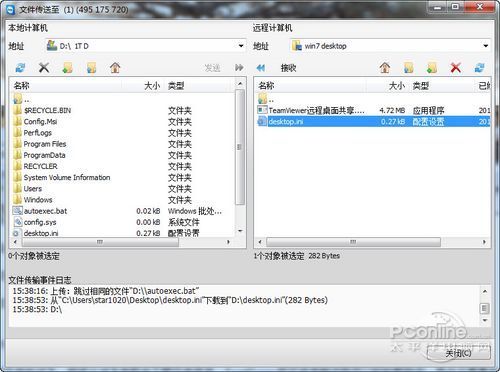Viewport: 500px width, 372px height.
Task: Open remote address dropdown win7 desktop
Action: [486, 46]
